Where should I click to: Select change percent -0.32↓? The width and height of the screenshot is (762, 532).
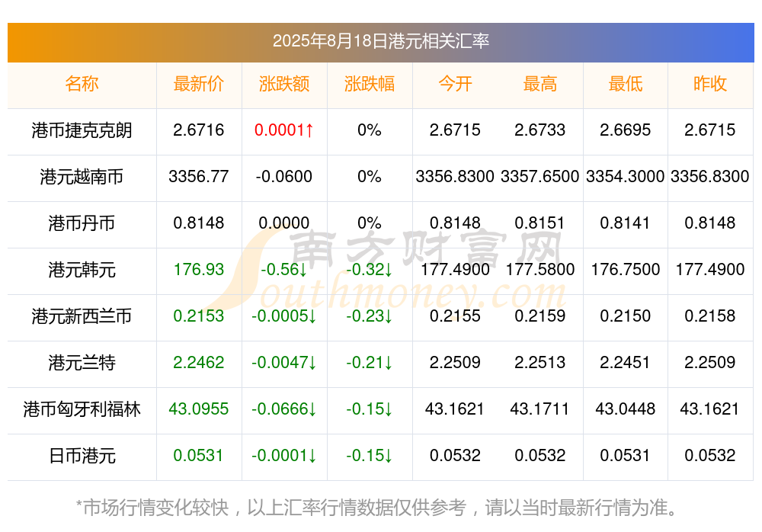pos(370,269)
